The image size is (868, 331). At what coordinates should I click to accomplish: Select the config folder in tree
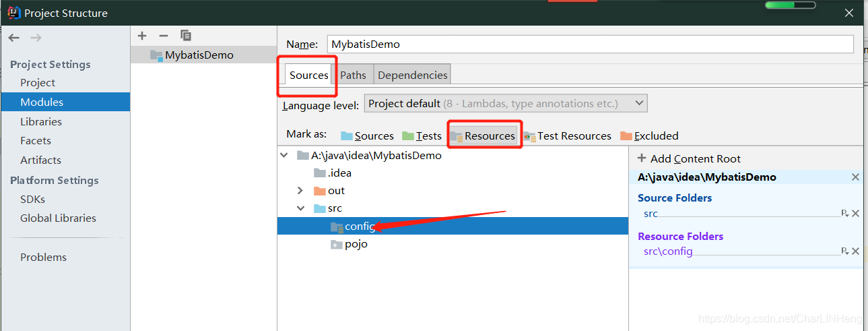(453, 227)
